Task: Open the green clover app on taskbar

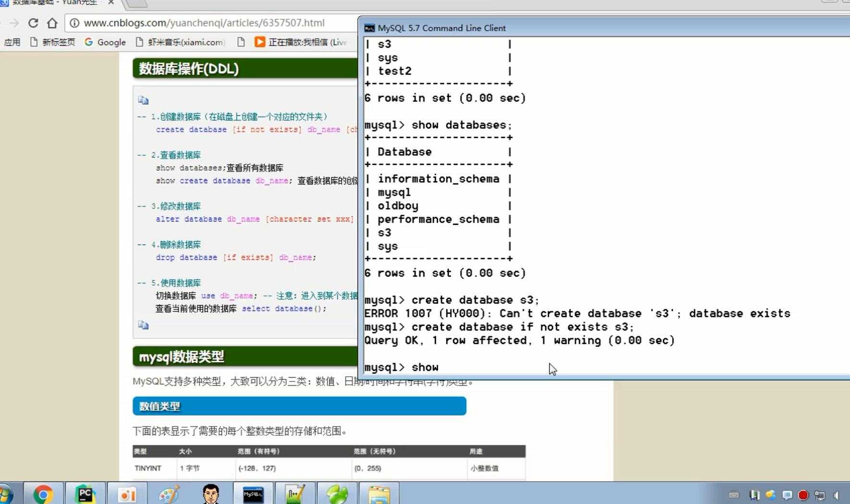Action: tap(336, 494)
